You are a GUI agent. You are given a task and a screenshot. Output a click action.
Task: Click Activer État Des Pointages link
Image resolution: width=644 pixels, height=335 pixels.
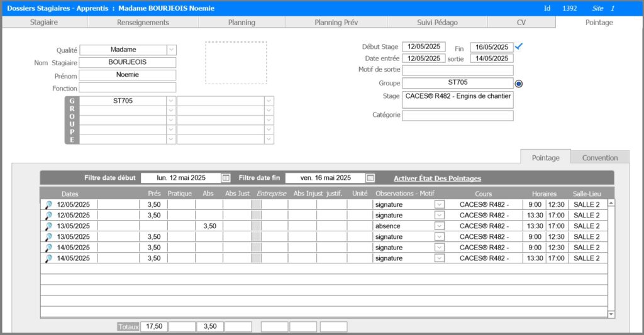click(437, 178)
